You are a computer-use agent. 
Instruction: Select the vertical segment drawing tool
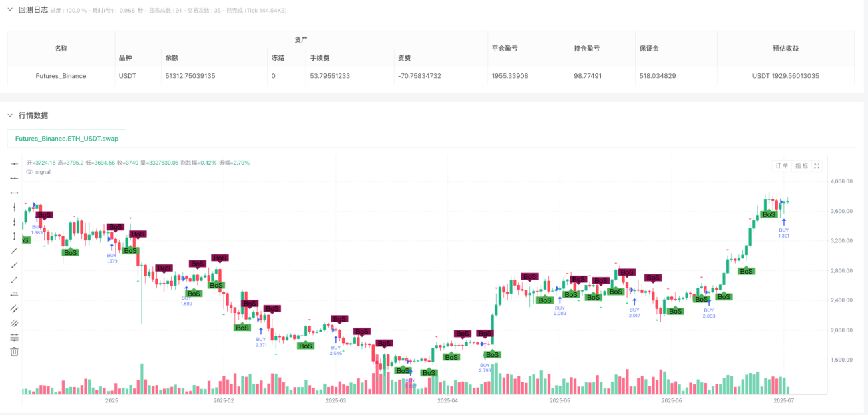pos(14,236)
